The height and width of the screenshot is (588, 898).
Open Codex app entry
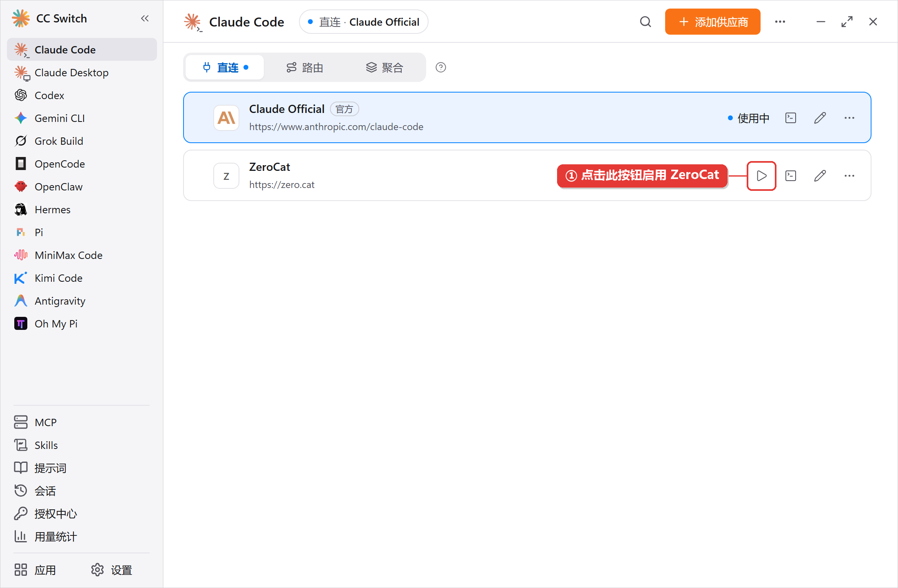(82, 95)
